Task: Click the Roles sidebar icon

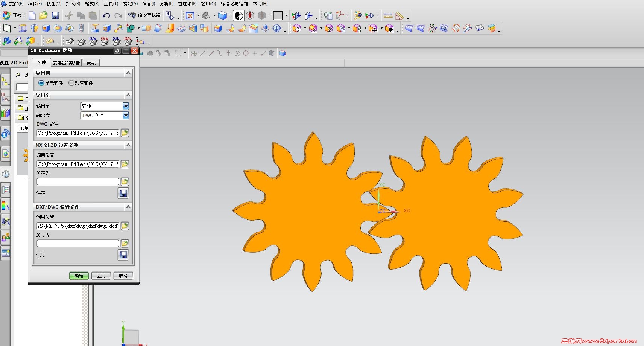Action: point(6,237)
